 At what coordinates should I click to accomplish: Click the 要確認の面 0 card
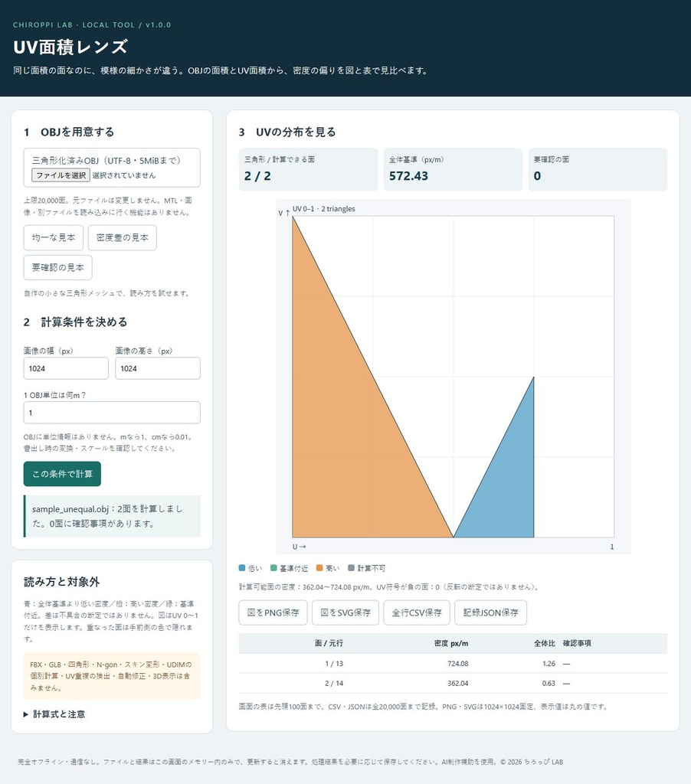tap(598, 169)
